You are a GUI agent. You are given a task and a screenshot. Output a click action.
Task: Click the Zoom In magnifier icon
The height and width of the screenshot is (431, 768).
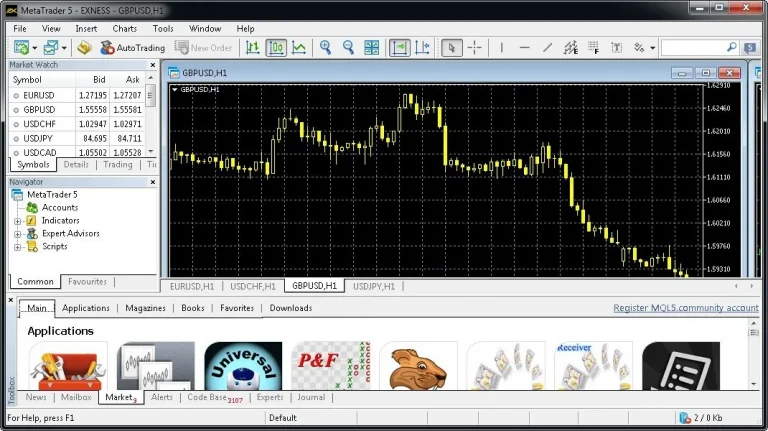(x=325, y=48)
